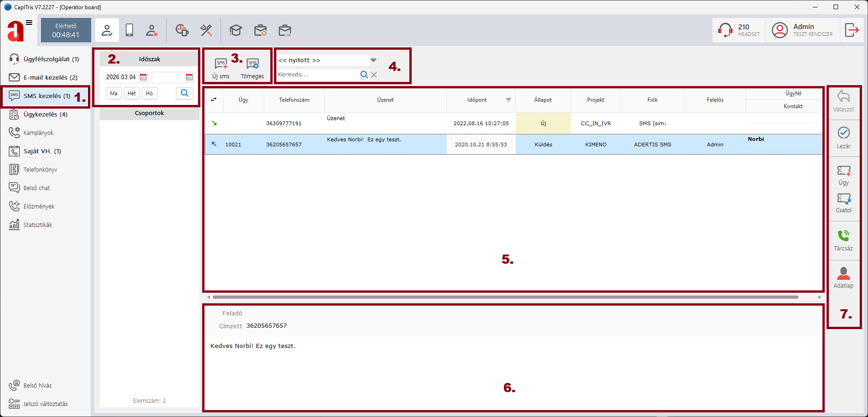
Task: Open the start date calendar picker
Action: click(x=143, y=77)
